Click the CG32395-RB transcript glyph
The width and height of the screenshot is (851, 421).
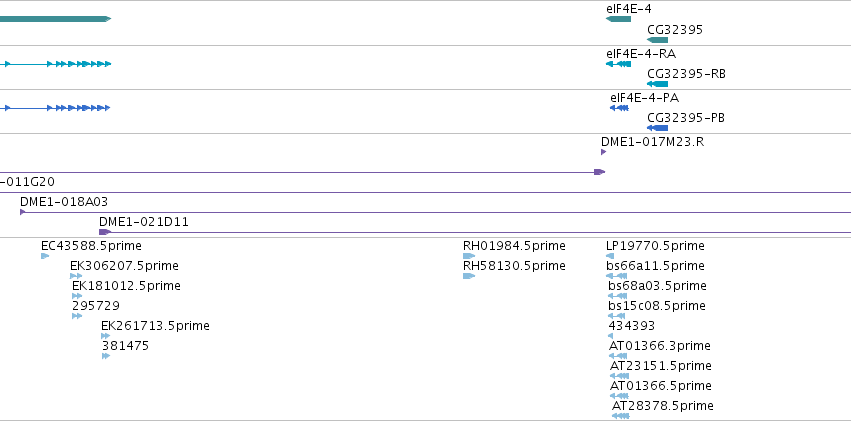click(657, 84)
